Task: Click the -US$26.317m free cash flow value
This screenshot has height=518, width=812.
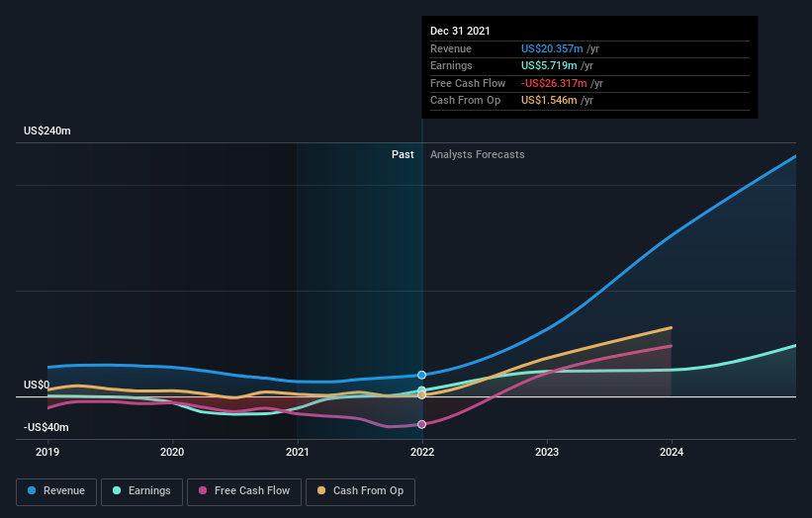Action: tap(554, 83)
